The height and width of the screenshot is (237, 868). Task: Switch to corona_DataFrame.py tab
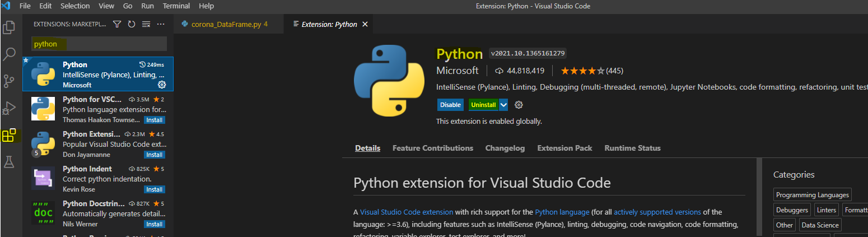pyautogui.click(x=230, y=24)
